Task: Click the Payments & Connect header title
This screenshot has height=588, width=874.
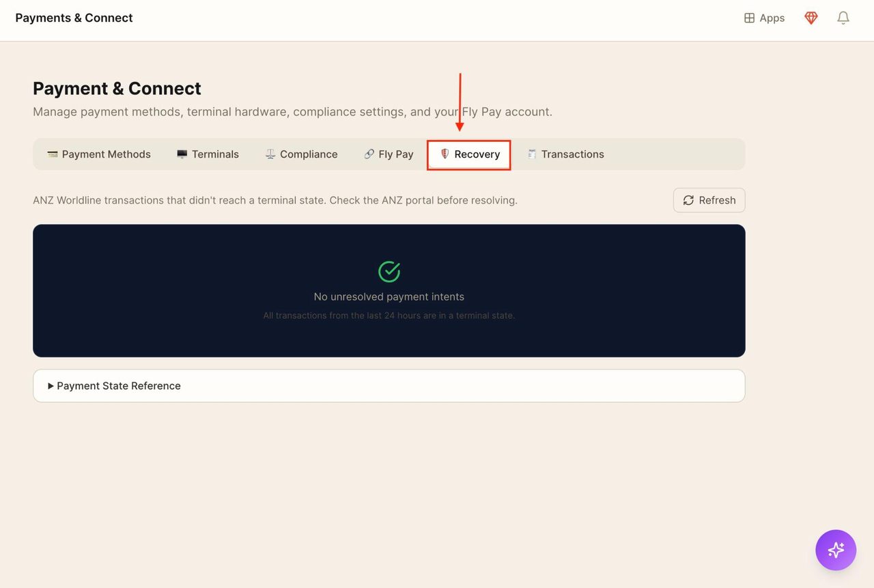Action: pos(74,18)
